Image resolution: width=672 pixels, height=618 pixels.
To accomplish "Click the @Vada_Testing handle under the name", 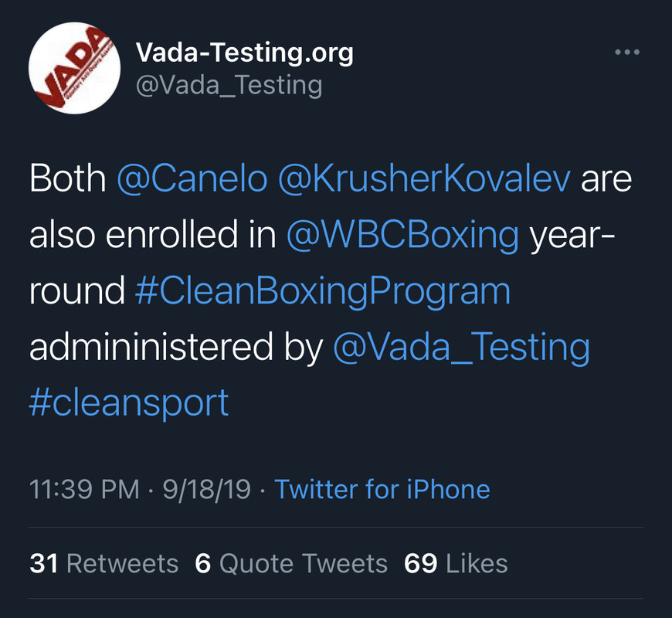I will (x=229, y=84).
